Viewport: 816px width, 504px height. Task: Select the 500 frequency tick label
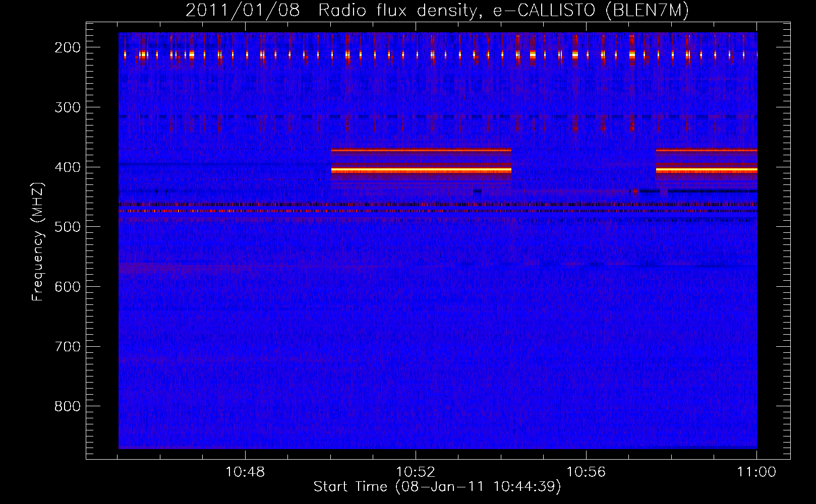(67, 227)
